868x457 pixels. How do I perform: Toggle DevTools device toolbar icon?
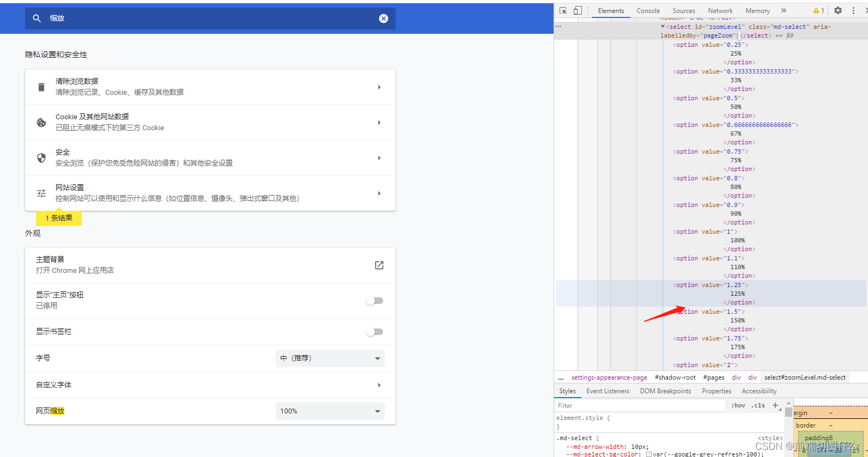pyautogui.click(x=578, y=11)
